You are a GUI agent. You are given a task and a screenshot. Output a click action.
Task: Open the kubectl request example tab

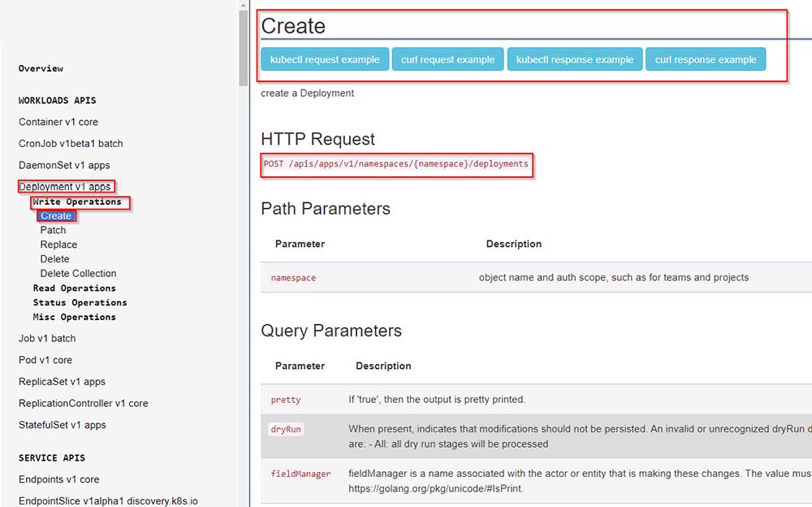(x=325, y=59)
